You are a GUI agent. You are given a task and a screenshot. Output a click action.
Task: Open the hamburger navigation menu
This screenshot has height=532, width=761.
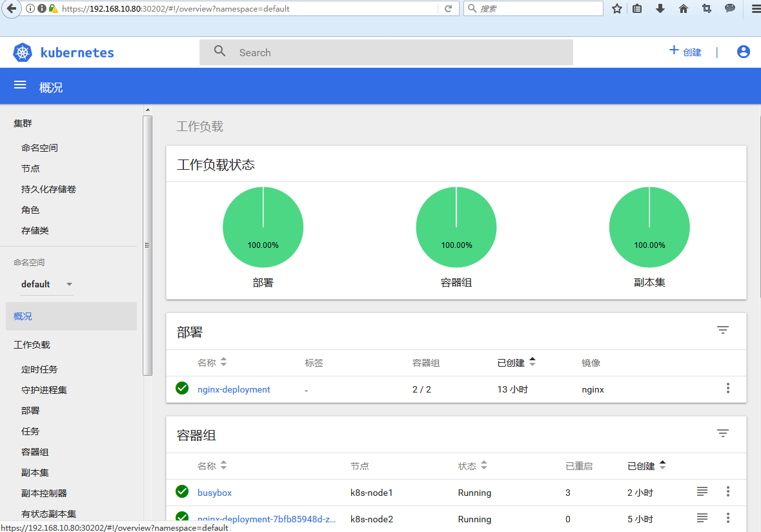20,85
